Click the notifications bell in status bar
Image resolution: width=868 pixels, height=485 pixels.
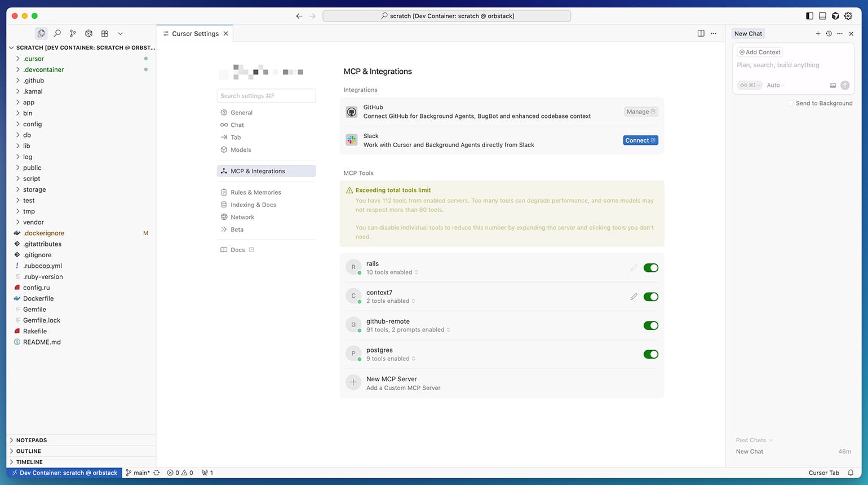point(851,473)
